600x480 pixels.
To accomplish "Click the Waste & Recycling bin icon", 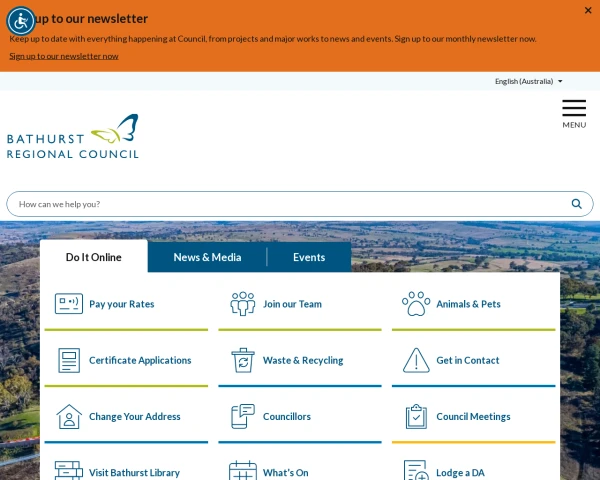I will click(x=243, y=360).
